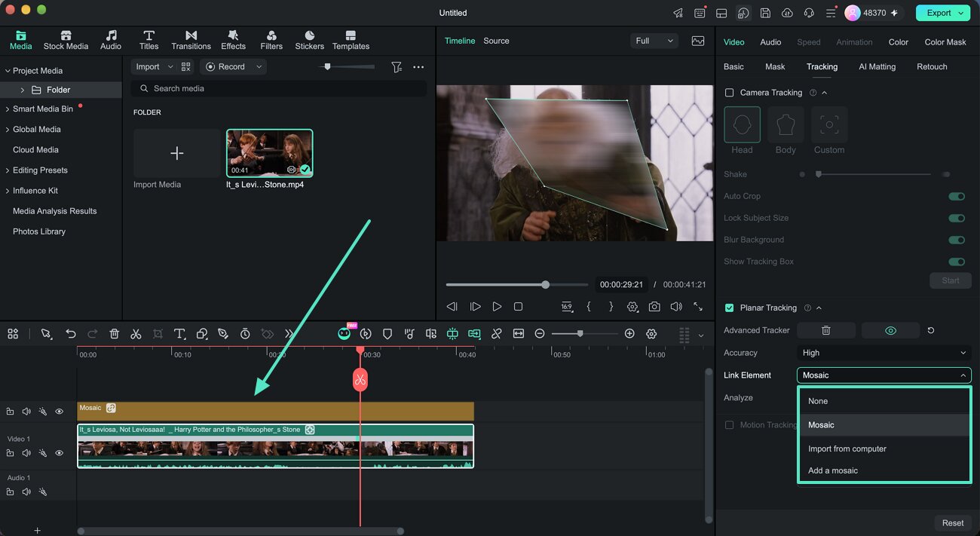
Task: Collapse the Link Element Mosaic dropdown
Action: pos(884,375)
